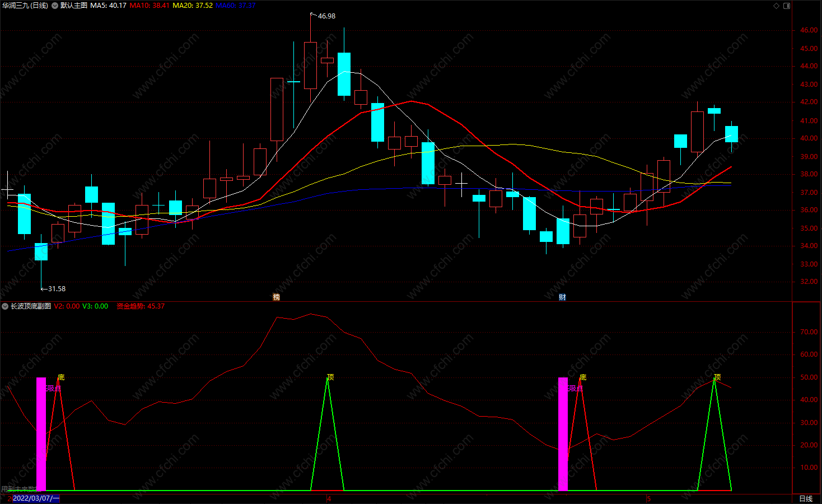Click the first 底 marker in sub-chart

tap(61, 377)
